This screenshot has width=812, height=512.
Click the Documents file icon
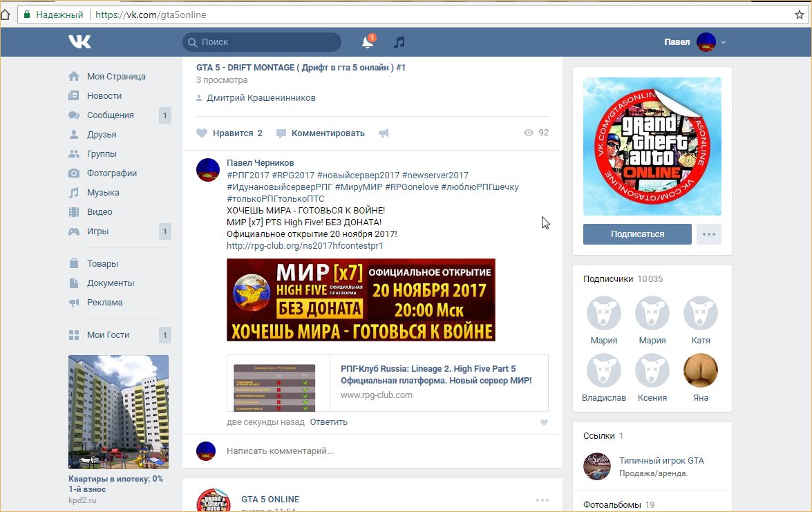[x=74, y=283]
